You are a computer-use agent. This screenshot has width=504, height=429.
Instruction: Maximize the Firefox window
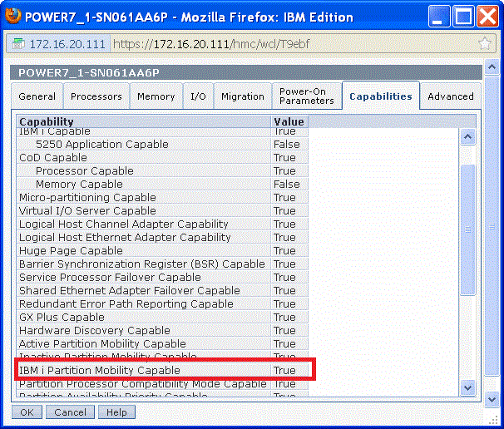pyautogui.click(x=463, y=17)
